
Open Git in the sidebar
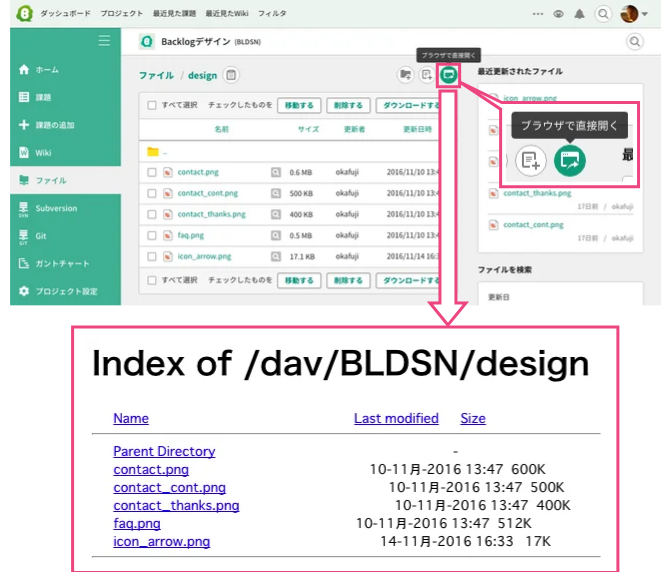(65, 236)
